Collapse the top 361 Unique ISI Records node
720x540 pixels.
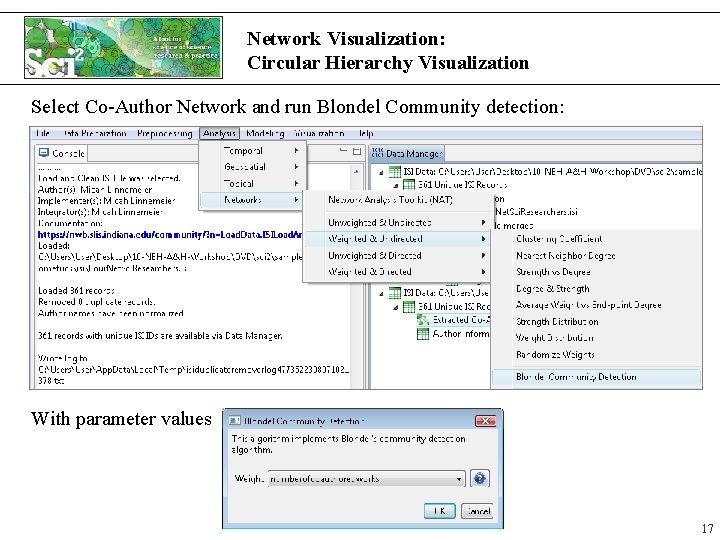[396, 186]
